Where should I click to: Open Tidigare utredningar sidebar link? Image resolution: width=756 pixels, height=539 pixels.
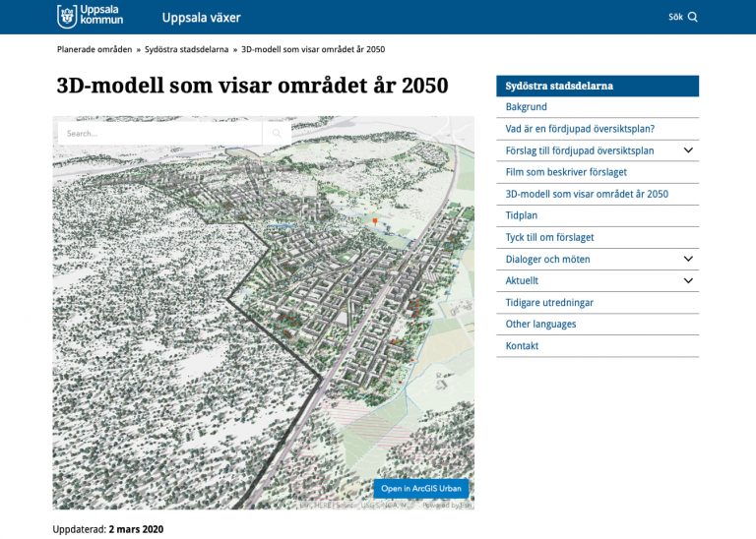click(549, 303)
